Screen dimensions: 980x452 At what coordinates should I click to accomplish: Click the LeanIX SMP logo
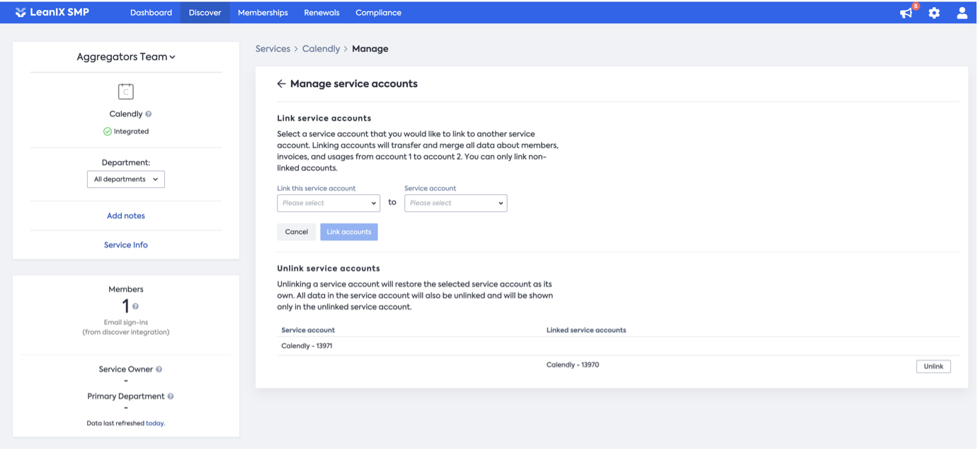[x=52, y=12]
